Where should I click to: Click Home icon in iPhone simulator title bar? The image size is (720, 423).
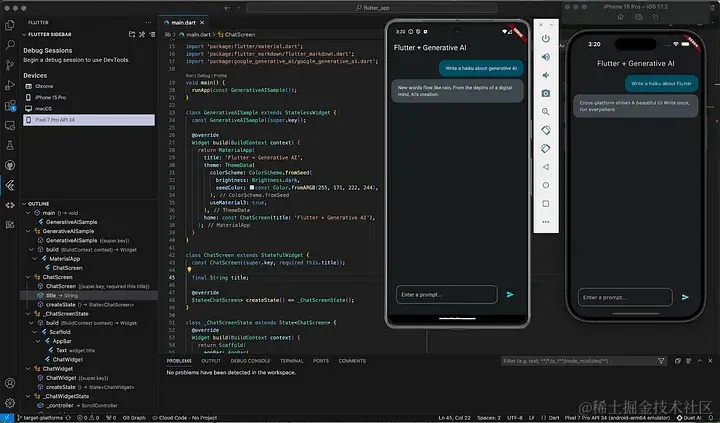620,17
